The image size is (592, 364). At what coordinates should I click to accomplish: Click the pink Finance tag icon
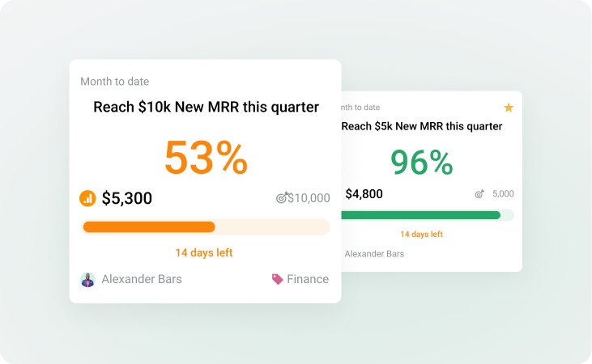tap(278, 279)
